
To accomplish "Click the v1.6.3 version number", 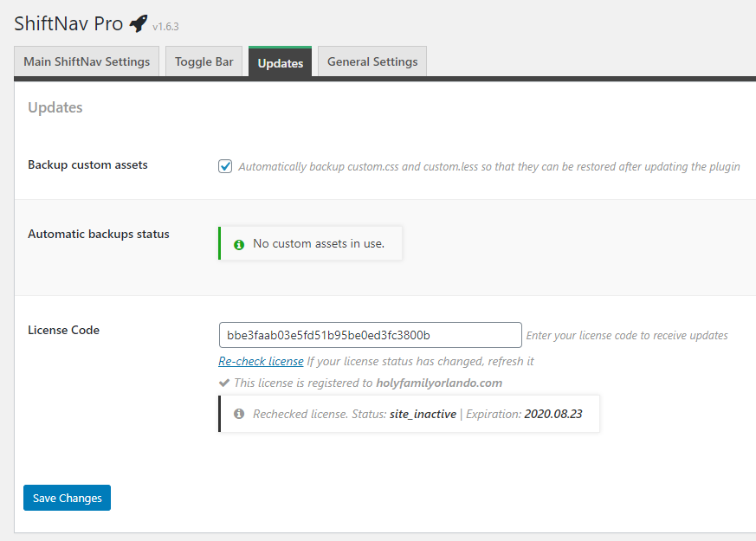I will [165, 27].
